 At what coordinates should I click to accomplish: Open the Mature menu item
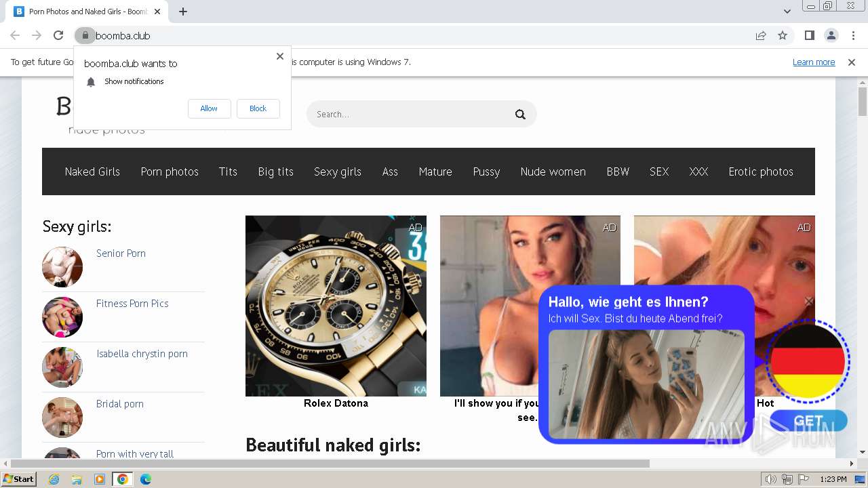[x=435, y=171]
